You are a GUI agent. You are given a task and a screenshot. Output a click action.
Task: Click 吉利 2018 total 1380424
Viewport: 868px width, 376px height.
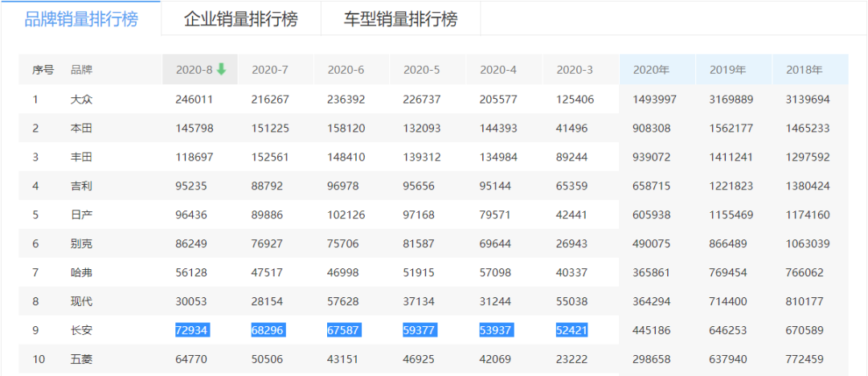(808, 186)
